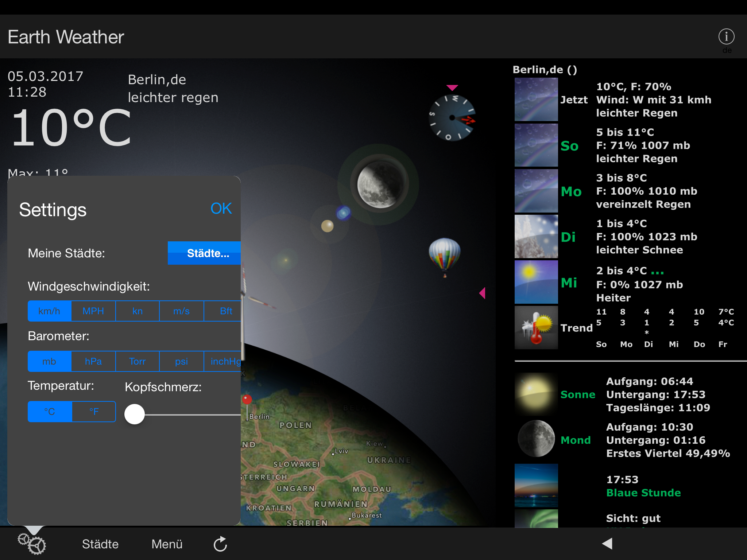Click the time 11:28

tap(27, 92)
